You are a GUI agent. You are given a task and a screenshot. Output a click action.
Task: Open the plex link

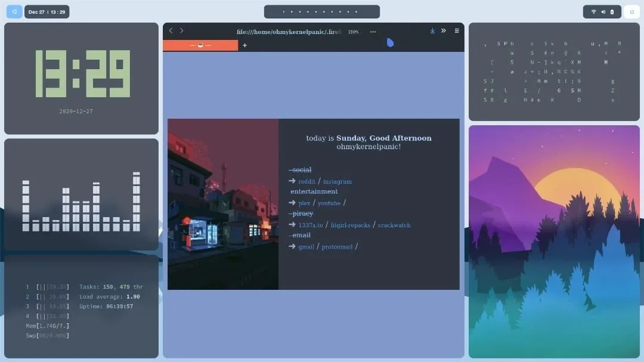coord(304,203)
